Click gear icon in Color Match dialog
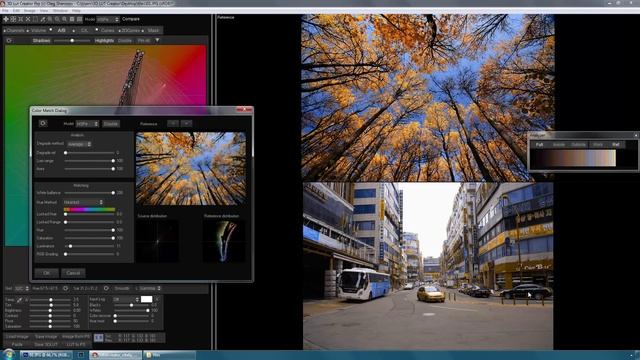This screenshot has height=360, width=640. pos(43,123)
